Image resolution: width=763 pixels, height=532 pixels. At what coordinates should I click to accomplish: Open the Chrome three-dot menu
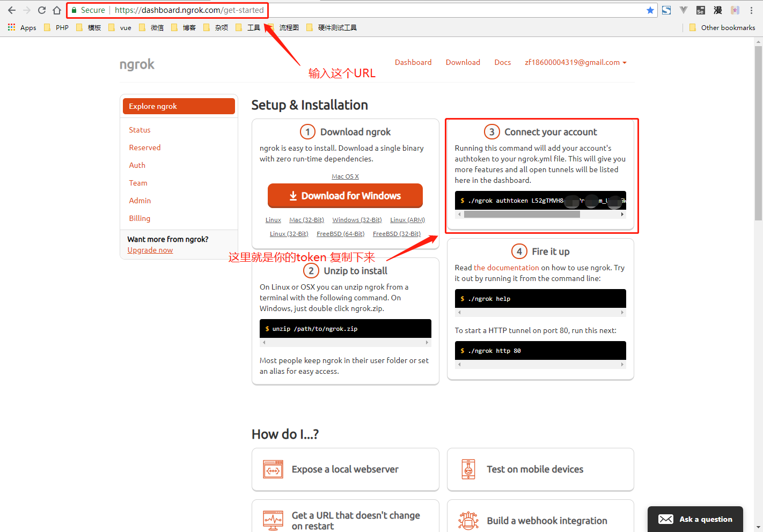751,10
